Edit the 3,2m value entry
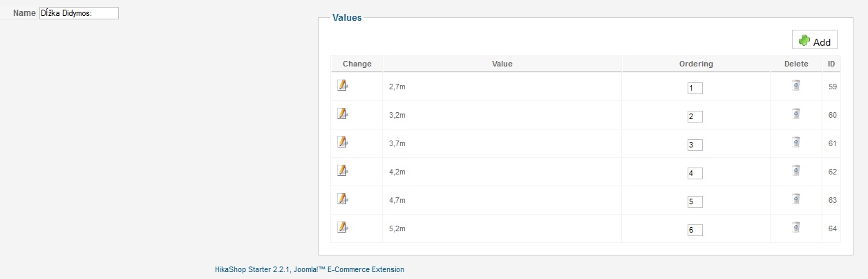Image resolution: width=868 pixels, height=279 pixels. [x=342, y=114]
